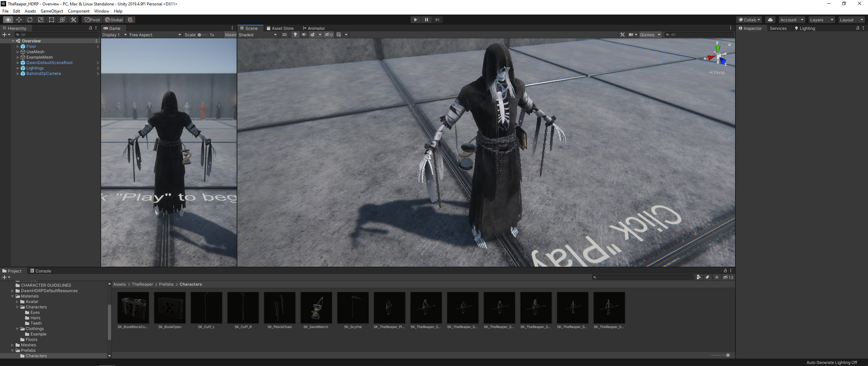This screenshot has width=868, height=366.
Task: Click the Step frame button
Action: click(437, 20)
